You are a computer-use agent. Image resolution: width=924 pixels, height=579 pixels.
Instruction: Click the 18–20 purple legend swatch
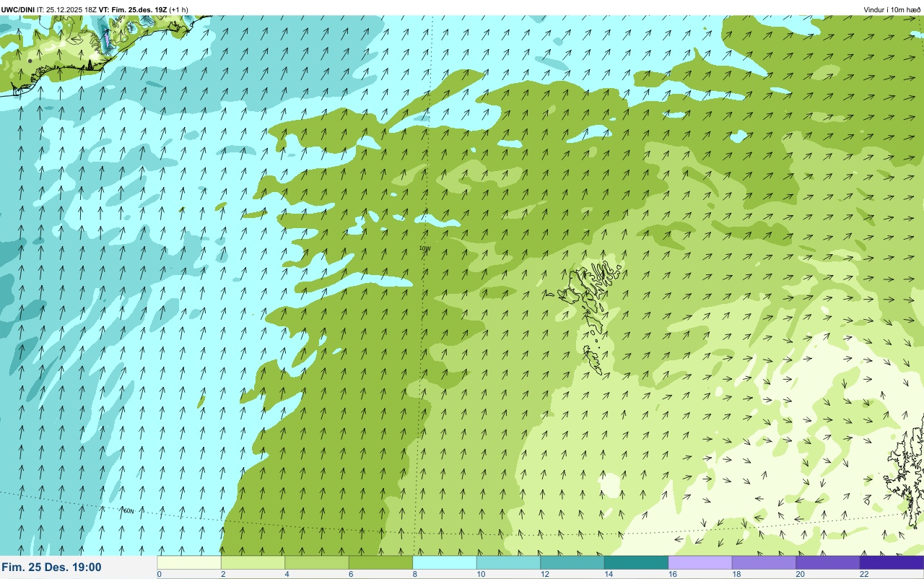click(x=764, y=562)
